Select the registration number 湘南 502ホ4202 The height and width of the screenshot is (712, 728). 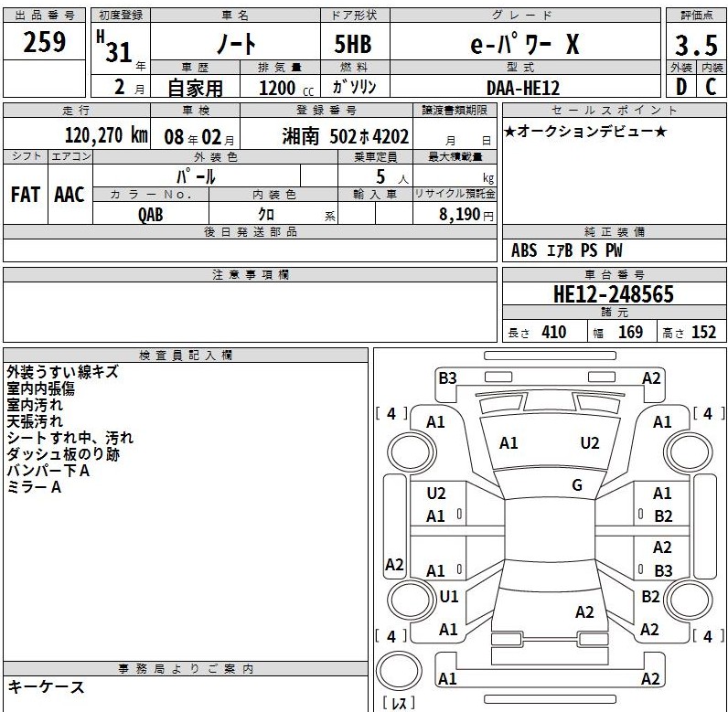(346, 136)
